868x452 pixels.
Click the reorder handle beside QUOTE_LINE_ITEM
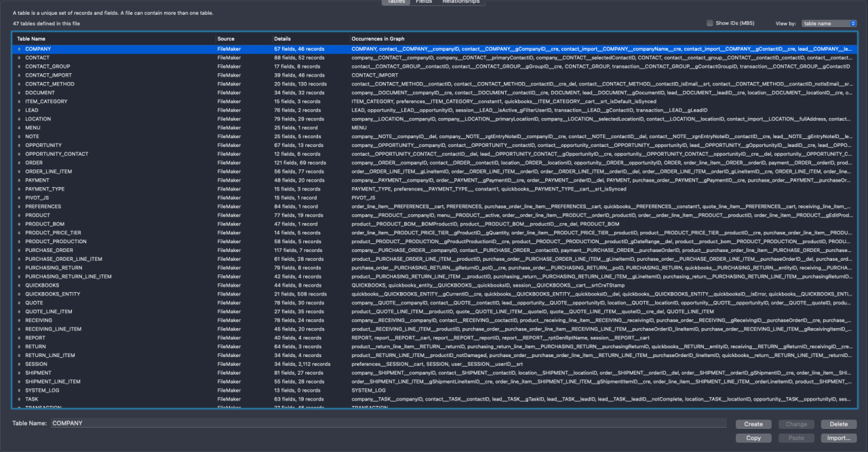(19, 312)
